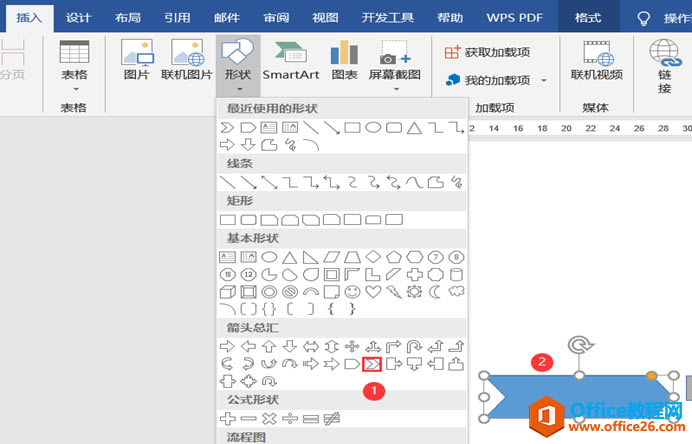The height and width of the screenshot is (444, 692).
Task: Choose the multiplication sign in 公式形状
Action: point(269,418)
